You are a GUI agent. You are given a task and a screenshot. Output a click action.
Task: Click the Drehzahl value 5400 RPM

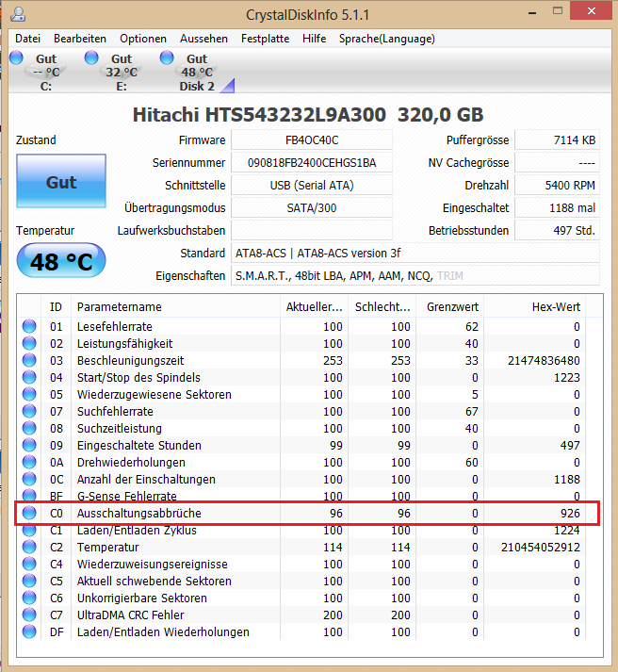pos(557,185)
